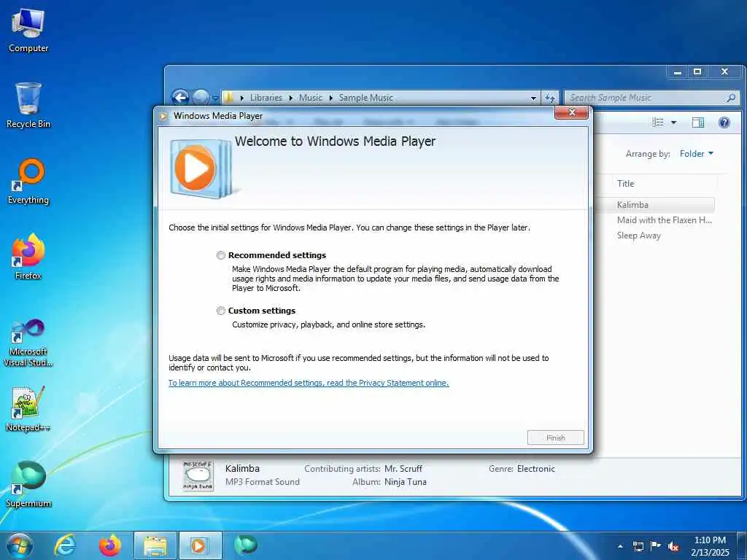
Task: Open the taskbar clock and date
Action: click(x=710, y=546)
